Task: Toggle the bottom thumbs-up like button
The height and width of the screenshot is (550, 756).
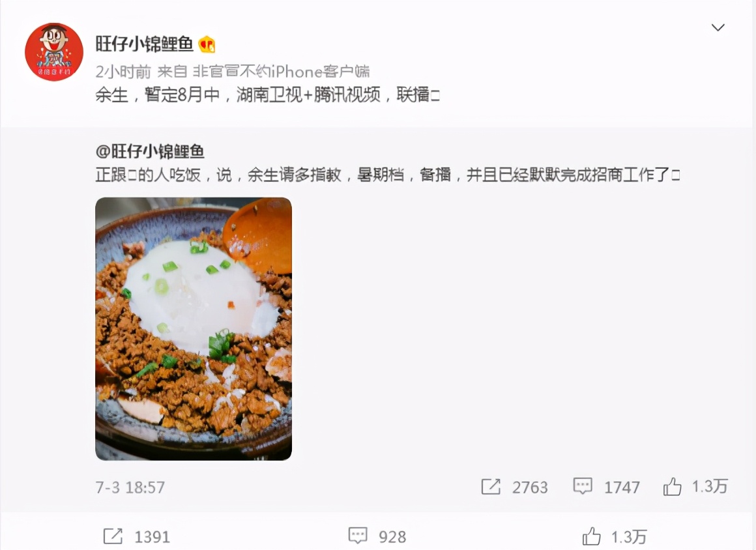Action: click(x=592, y=536)
